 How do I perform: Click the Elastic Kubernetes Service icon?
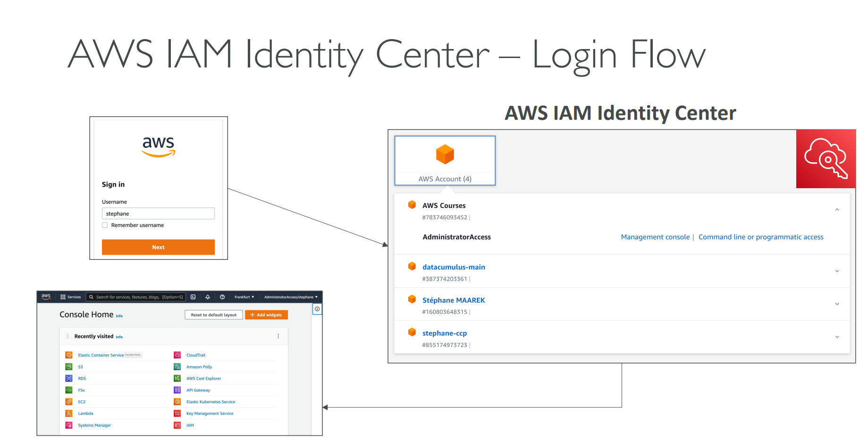click(177, 402)
